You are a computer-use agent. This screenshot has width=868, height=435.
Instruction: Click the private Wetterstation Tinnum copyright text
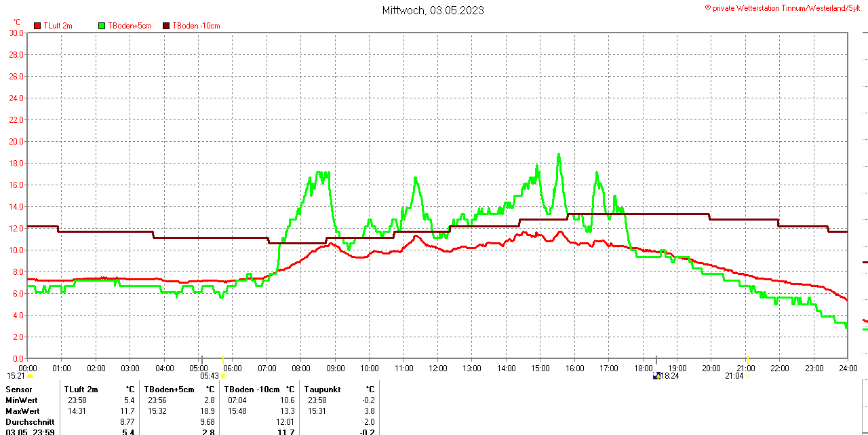(785, 7)
